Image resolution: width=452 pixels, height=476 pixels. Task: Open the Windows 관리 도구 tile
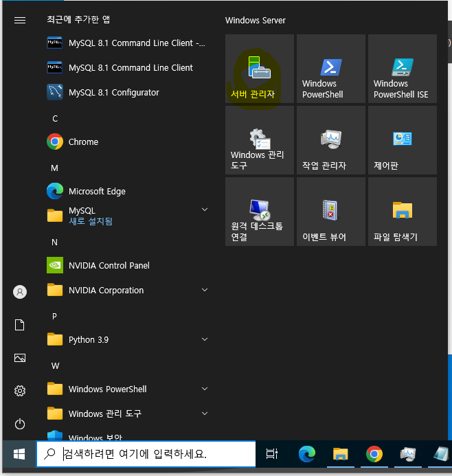[x=260, y=140]
